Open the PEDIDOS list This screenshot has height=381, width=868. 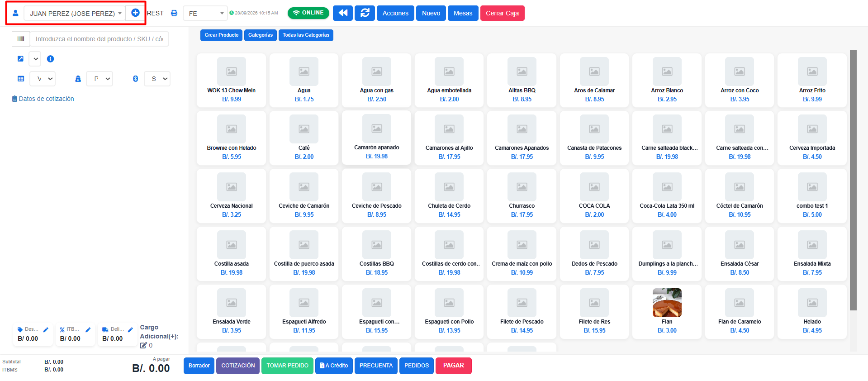tap(417, 366)
